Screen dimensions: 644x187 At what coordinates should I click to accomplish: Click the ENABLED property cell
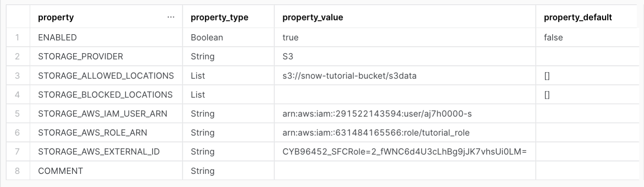[x=57, y=37]
